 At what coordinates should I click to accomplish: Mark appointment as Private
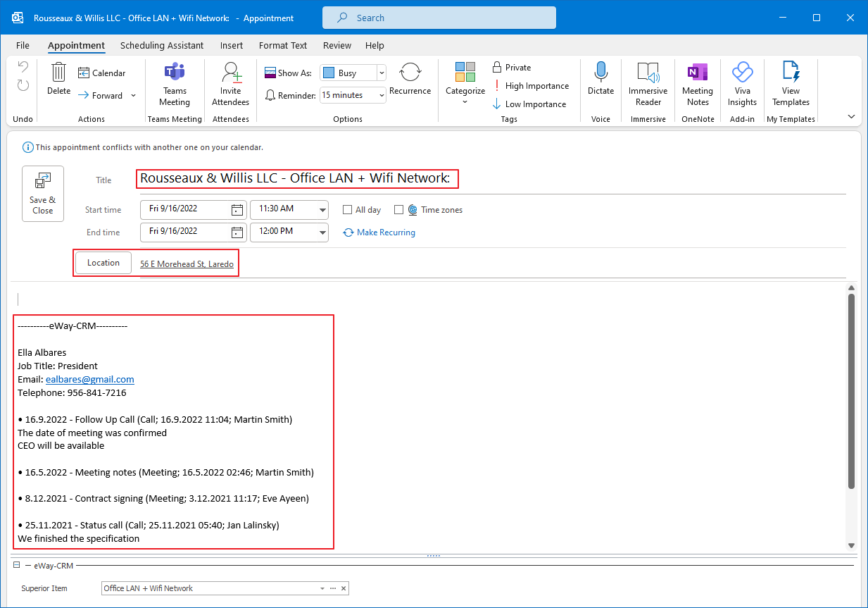512,68
